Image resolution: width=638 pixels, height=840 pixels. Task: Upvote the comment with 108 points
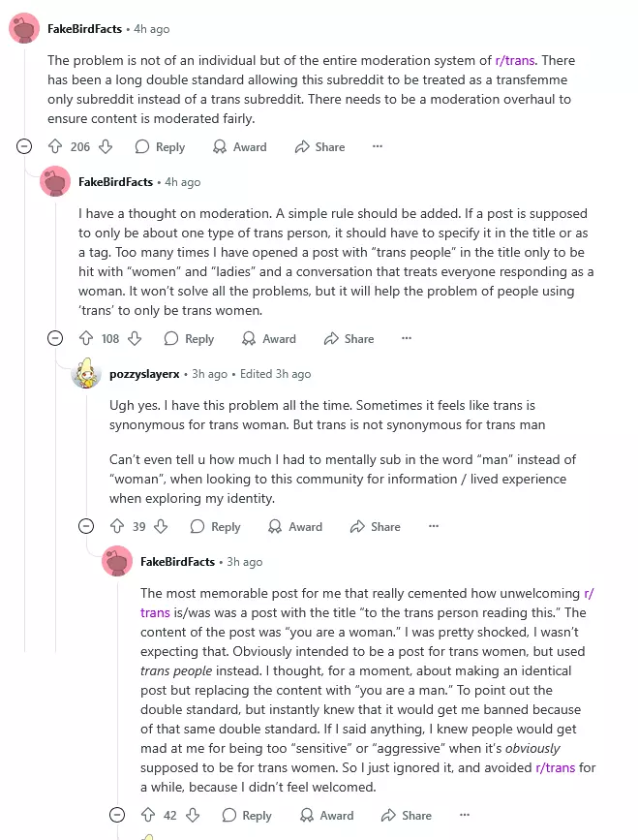[86, 339]
